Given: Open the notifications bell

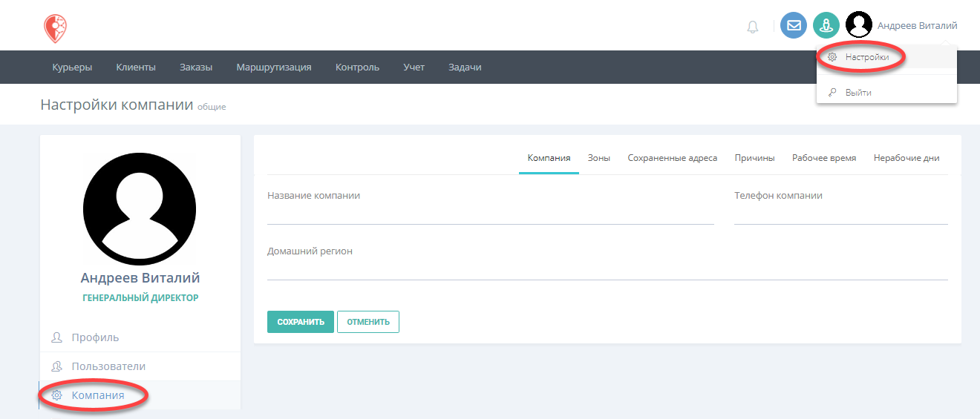Looking at the screenshot, I should pyautogui.click(x=753, y=27).
